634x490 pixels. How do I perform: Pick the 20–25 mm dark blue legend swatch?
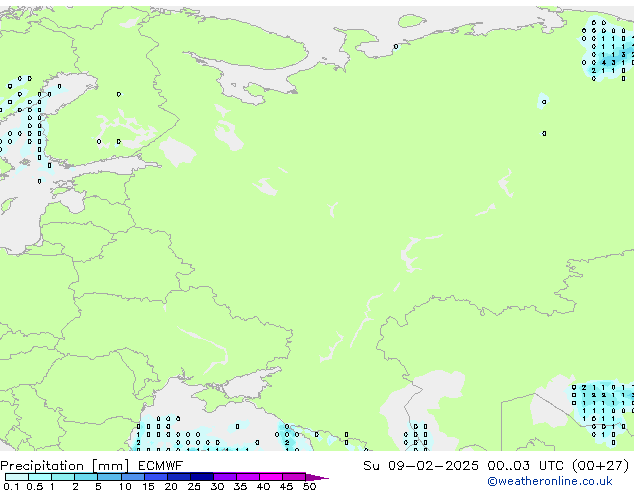coord(178,477)
